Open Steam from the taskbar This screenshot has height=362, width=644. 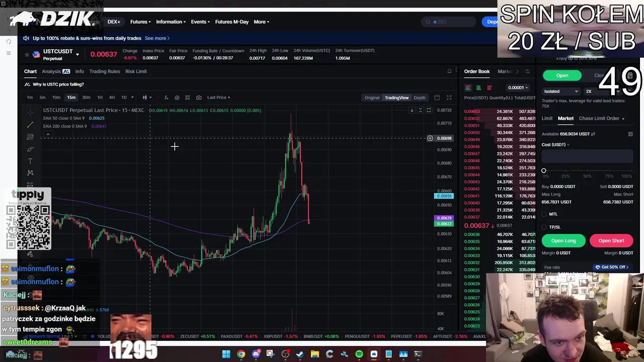click(x=300, y=354)
